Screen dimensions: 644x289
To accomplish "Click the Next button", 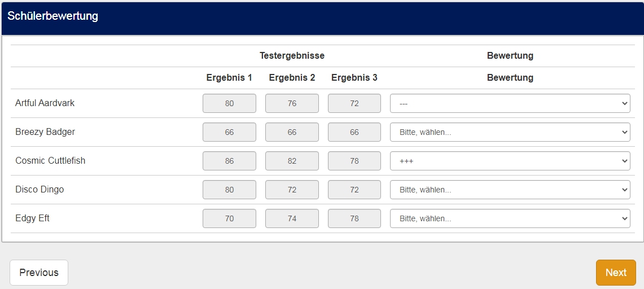I will pyautogui.click(x=616, y=273).
